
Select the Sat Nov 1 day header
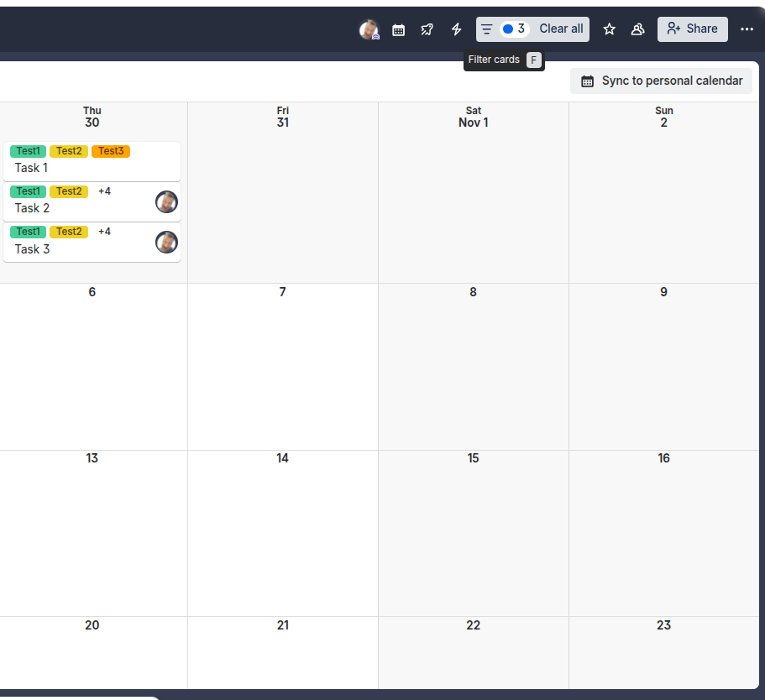point(473,116)
